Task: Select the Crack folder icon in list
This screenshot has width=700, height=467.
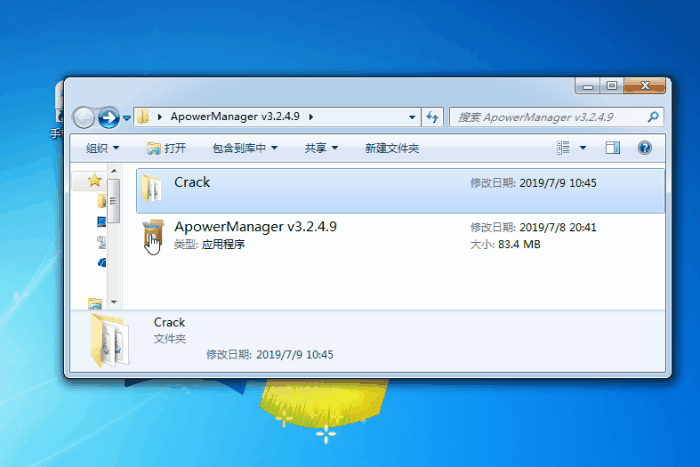Action: coord(152,188)
